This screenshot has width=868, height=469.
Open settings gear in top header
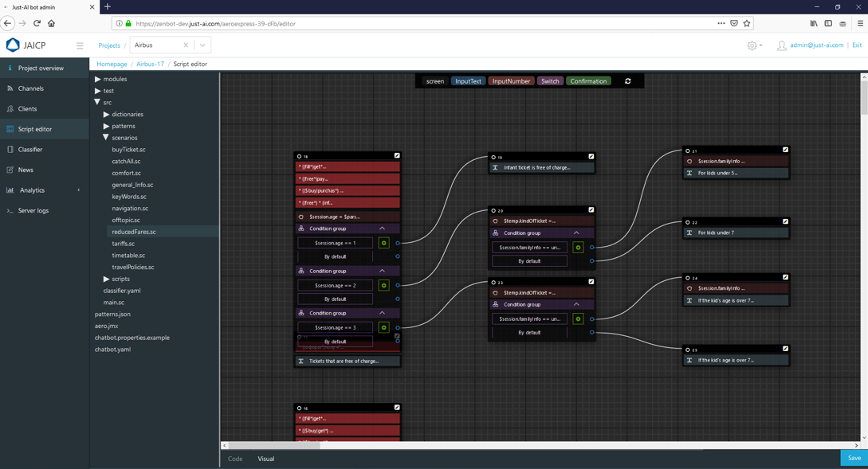pyautogui.click(x=752, y=45)
